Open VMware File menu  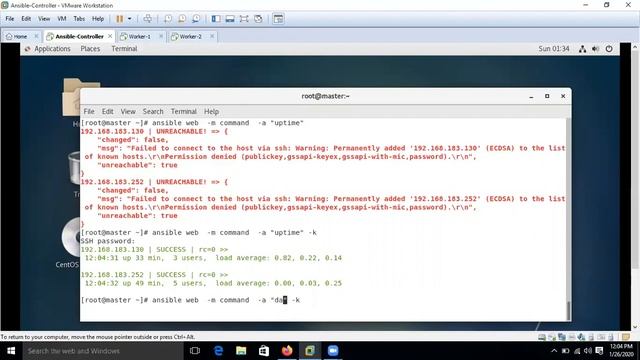coord(10,19)
